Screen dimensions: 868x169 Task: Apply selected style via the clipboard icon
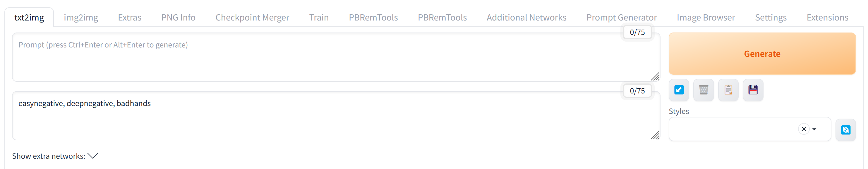pos(728,90)
